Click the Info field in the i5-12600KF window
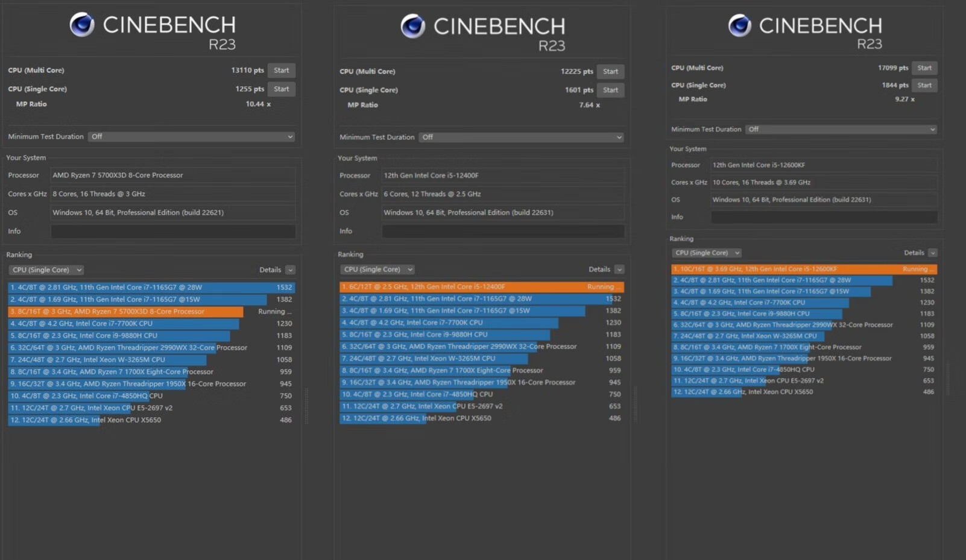Viewport: 966px width, 560px height. [x=824, y=217]
